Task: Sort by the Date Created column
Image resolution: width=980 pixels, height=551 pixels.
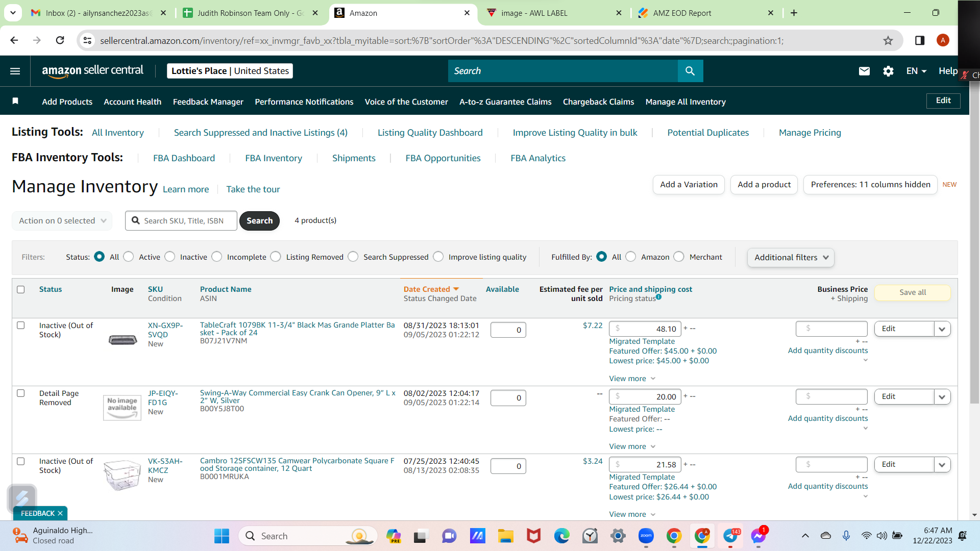Action: point(431,289)
